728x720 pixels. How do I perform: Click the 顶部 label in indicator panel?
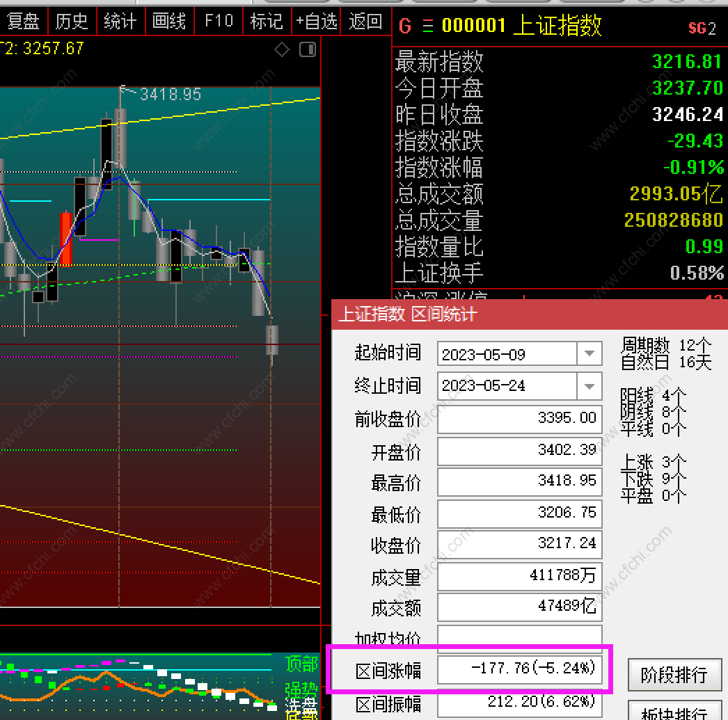(x=301, y=664)
